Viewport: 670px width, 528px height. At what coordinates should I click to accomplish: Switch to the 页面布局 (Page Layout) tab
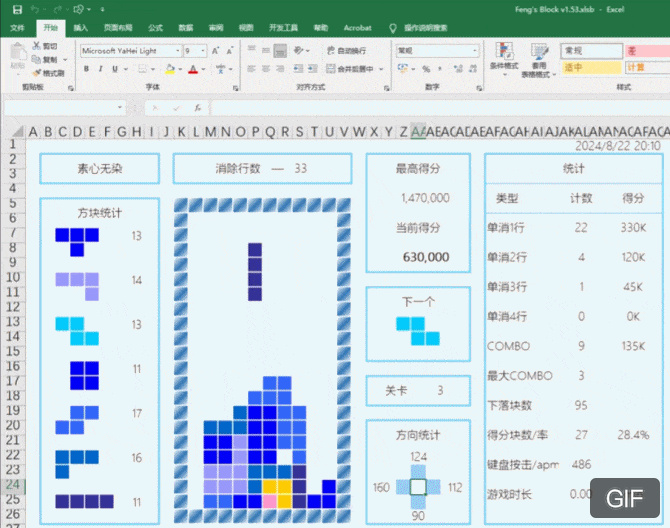point(118,28)
